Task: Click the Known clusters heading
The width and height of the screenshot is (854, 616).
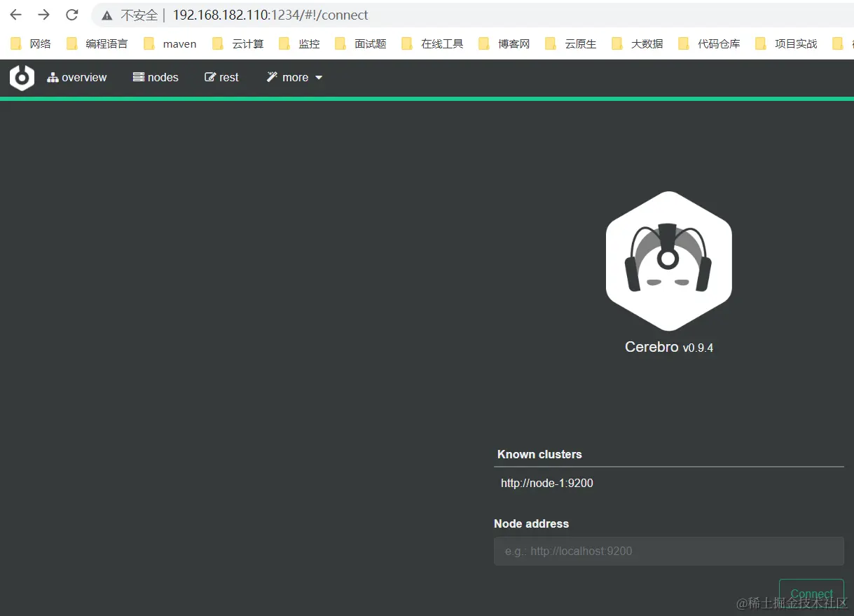Action: tap(539, 454)
